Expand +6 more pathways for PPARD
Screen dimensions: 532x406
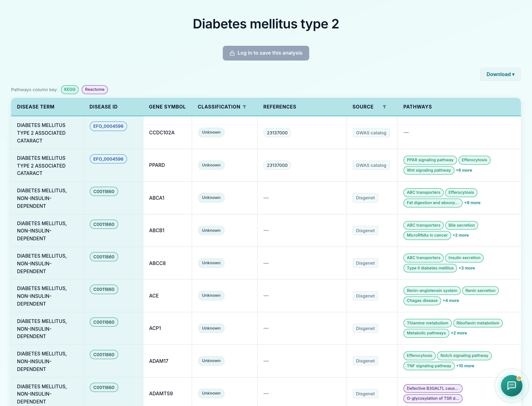tap(464, 170)
